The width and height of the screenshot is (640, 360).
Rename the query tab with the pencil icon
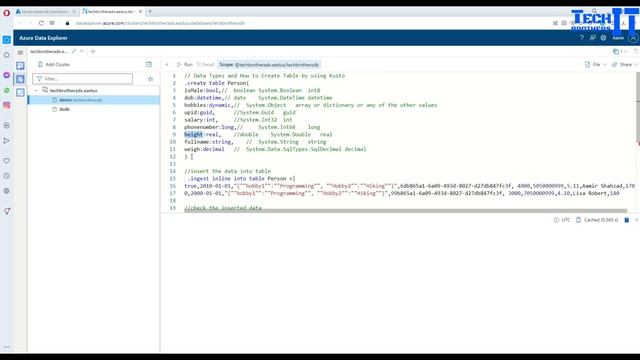(74, 51)
